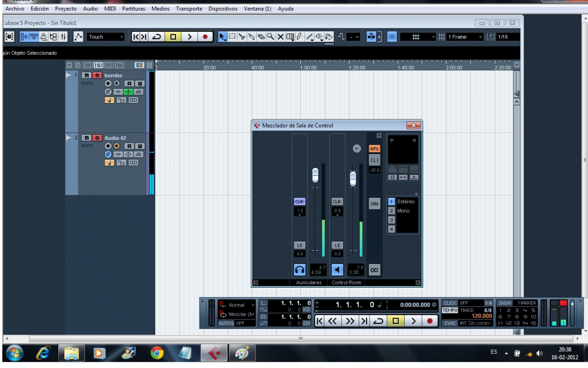588x368 pixels.
Task: Click the Control Room speaker icon
Action: [337, 269]
